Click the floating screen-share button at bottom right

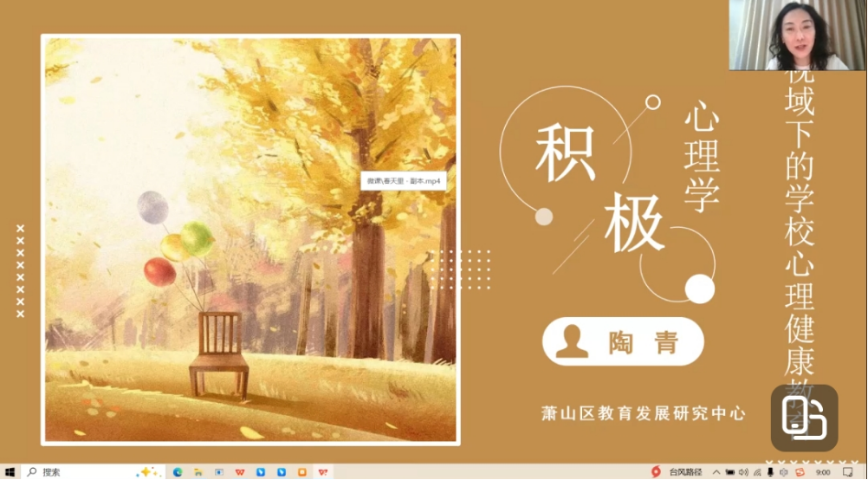804,418
